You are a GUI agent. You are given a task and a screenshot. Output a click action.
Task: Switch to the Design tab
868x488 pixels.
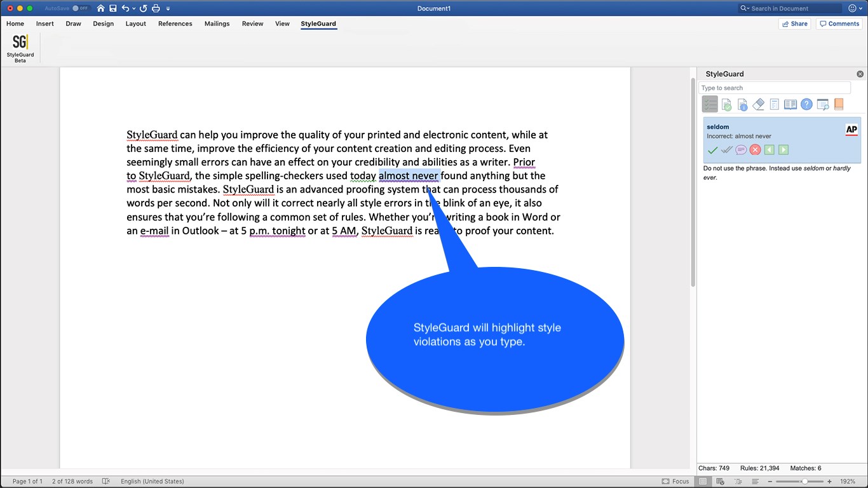pos(104,24)
